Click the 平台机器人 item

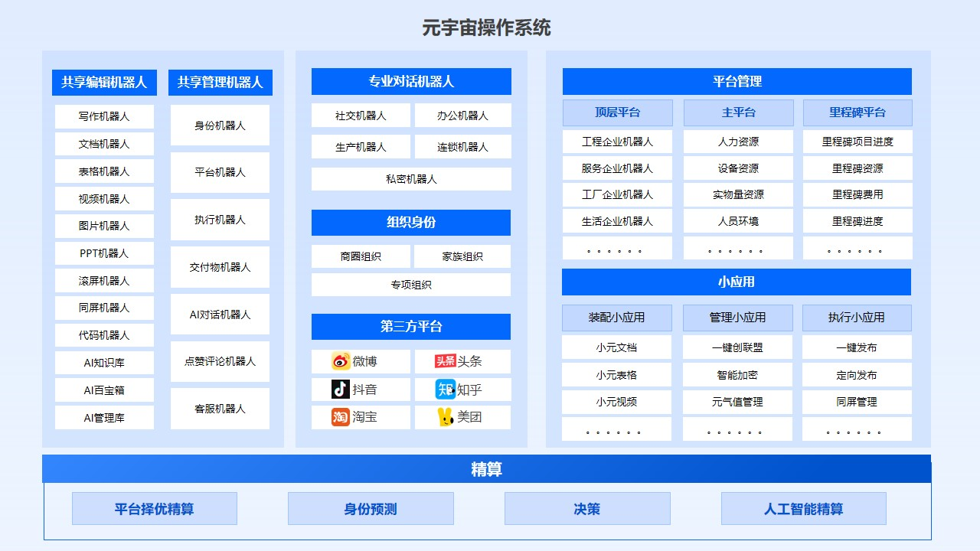click(220, 172)
